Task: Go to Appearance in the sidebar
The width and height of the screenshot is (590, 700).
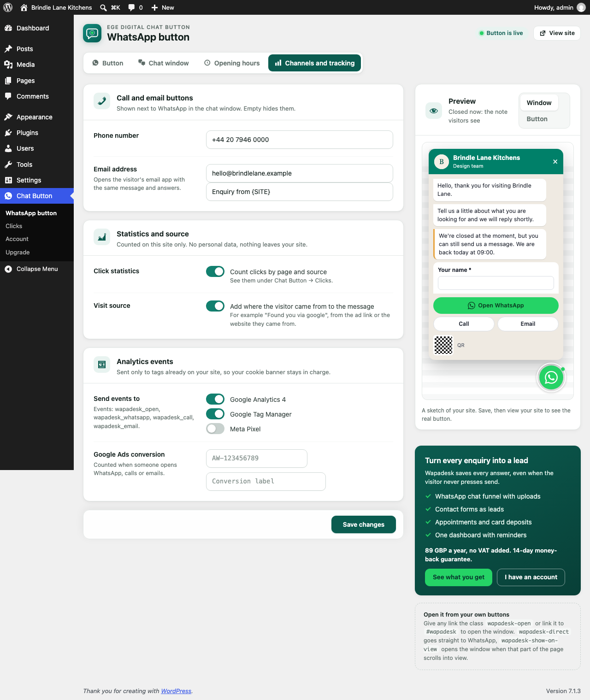Action: [37, 117]
